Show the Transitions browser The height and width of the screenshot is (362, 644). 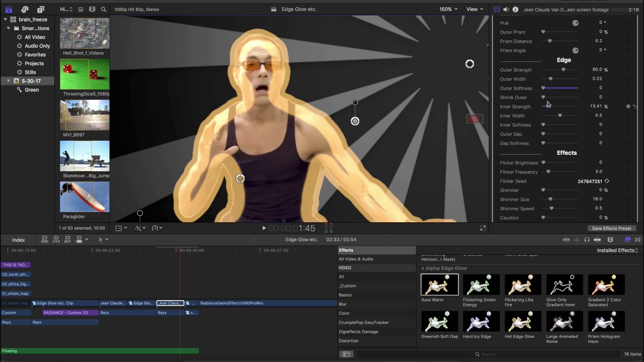point(638,240)
